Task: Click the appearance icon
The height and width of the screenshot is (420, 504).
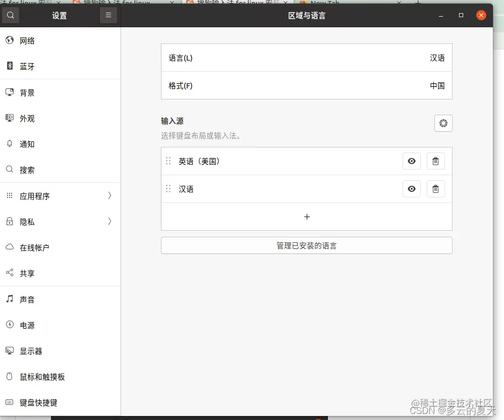Action: [x=10, y=118]
